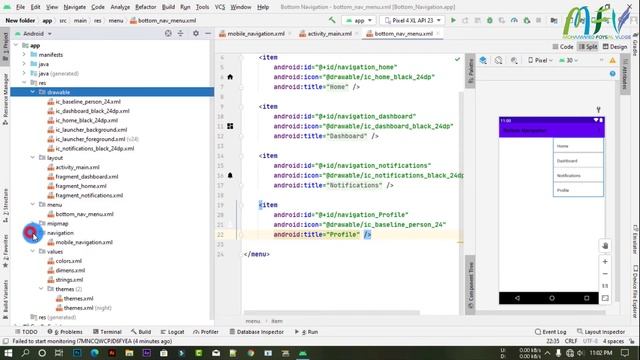The width and height of the screenshot is (640, 360).
Task: Open the Build menu
Action: coord(168,7)
